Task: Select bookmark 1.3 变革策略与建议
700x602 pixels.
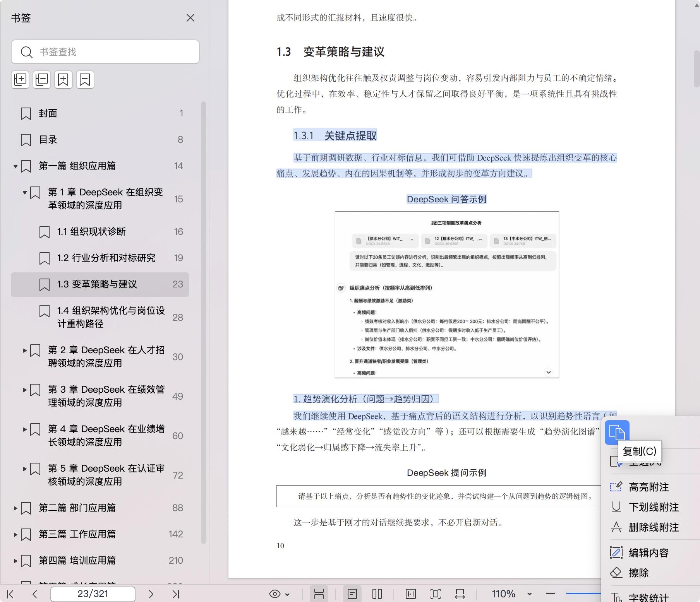Action: coord(100,284)
